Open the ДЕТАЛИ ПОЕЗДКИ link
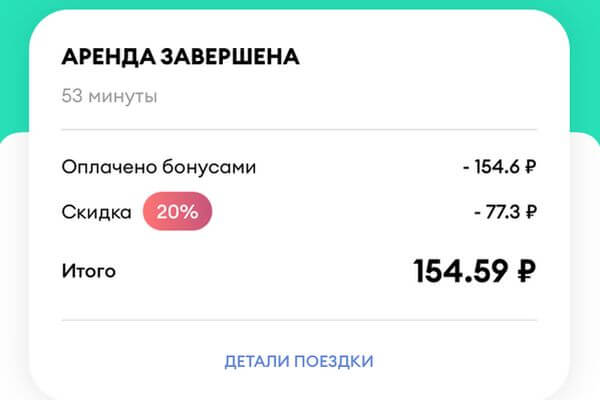 pyautogui.click(x=299, y=360)
